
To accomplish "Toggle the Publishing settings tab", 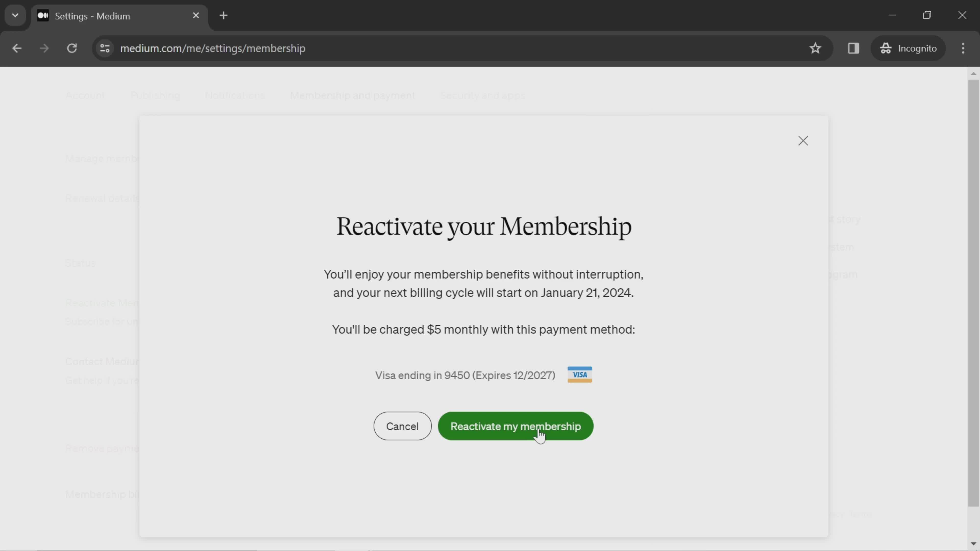I will (155, 95).
